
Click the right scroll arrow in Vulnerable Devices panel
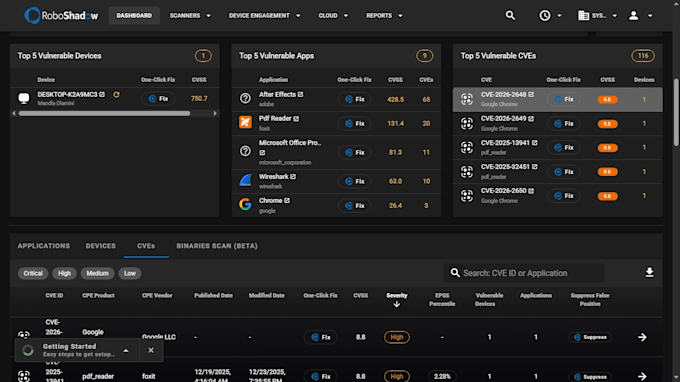[x=215, y=113]
